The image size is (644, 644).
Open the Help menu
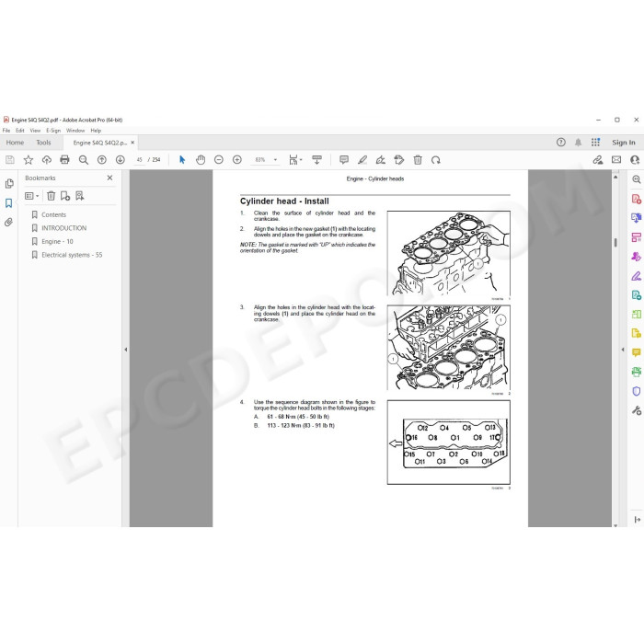tap(96, 131)
